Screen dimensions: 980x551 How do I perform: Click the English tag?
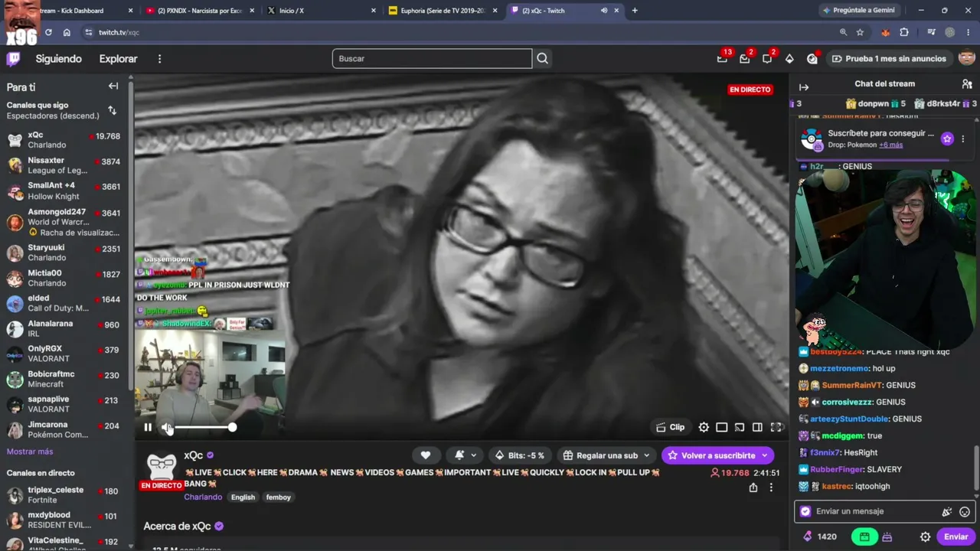(243, 497)
